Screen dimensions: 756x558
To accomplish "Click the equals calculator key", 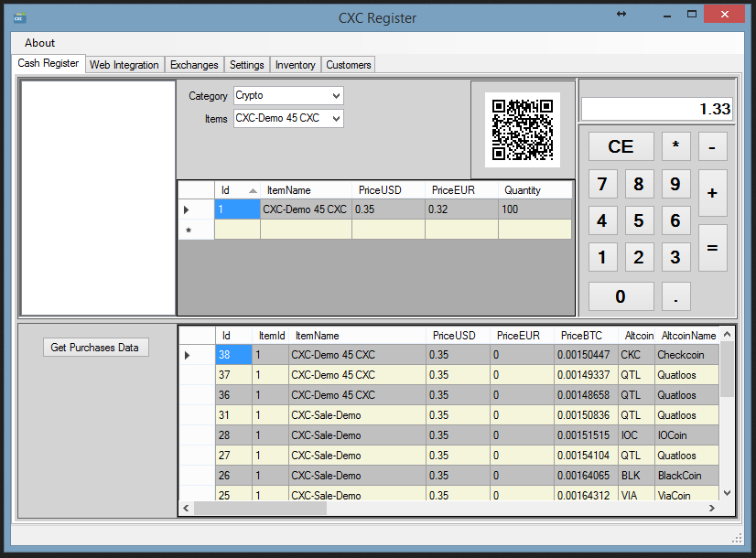I will click(712, 248).
